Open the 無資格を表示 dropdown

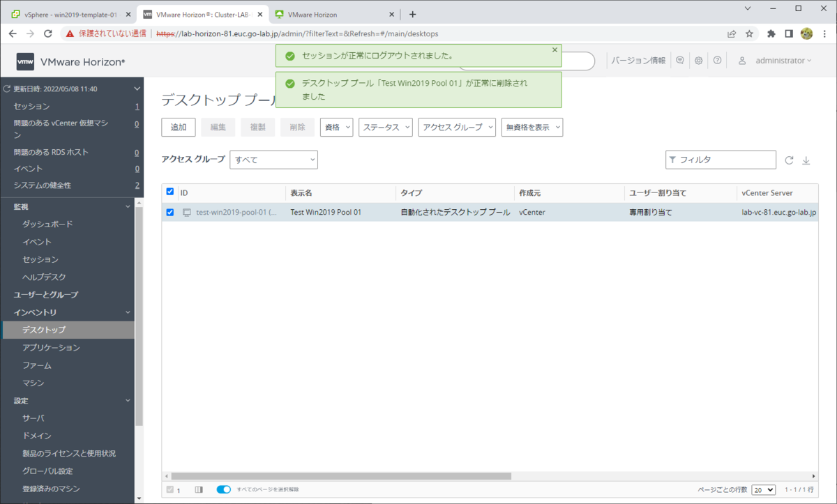pyautogui.click(x=532, y=127)
